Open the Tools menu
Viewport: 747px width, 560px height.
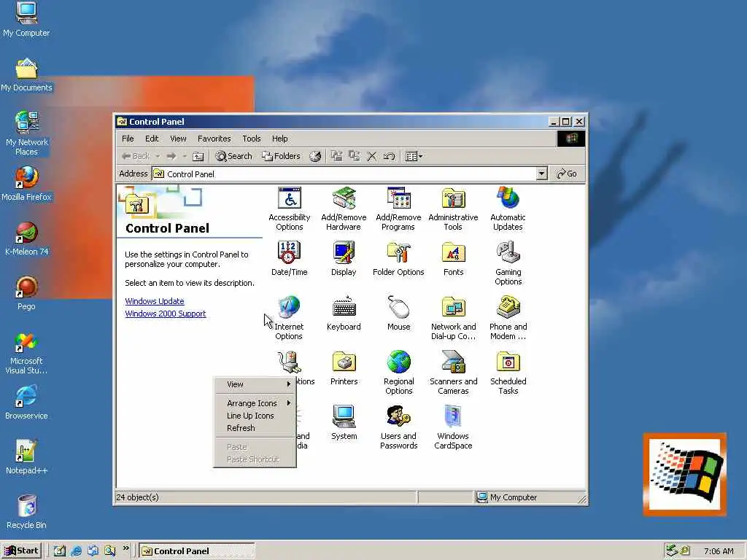(251, 139)
